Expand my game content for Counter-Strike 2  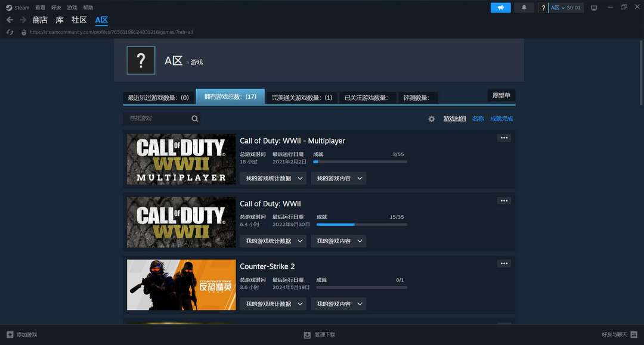pyautogui.click(x=339, y=304)
